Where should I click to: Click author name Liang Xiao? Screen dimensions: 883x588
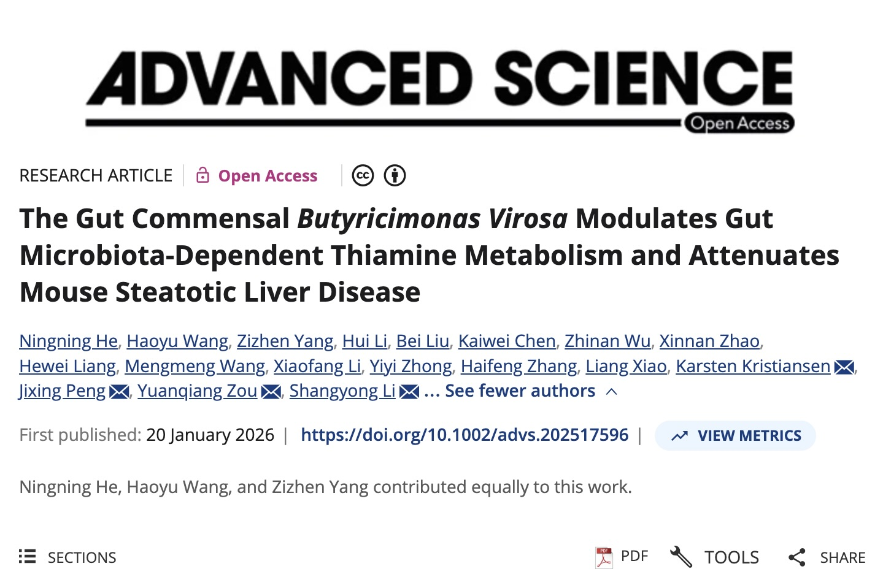pyautogui.click(x=626, y=366)
